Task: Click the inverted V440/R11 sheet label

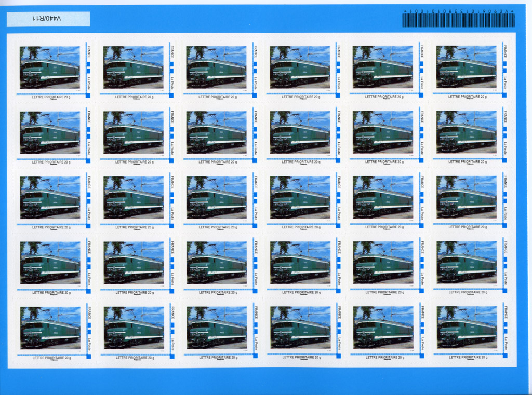Action: coord(48,19)
